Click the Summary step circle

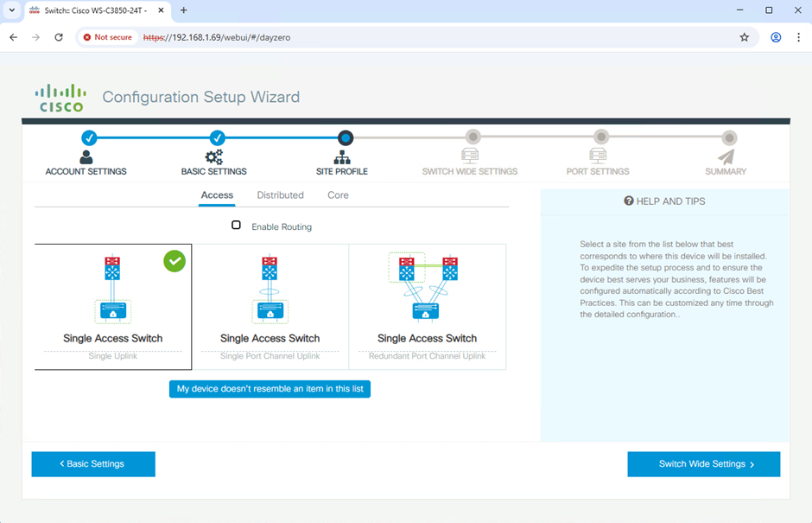tap(729, 137)
